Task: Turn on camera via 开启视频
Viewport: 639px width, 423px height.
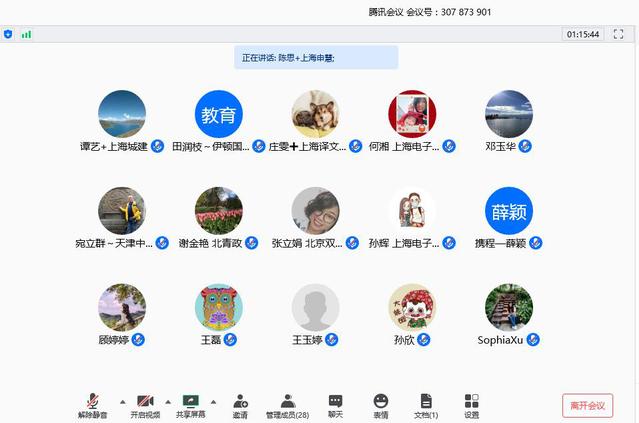Action: pos(144,404)
